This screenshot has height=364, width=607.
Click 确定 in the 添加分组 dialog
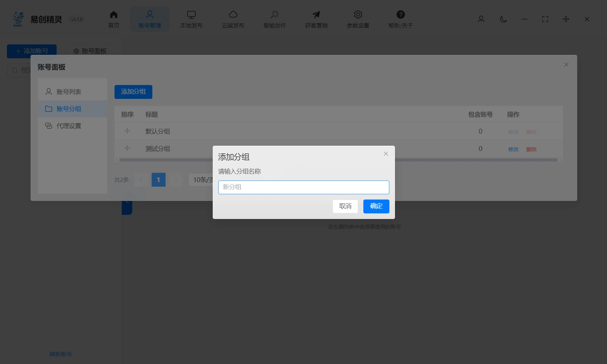[376, 206]
